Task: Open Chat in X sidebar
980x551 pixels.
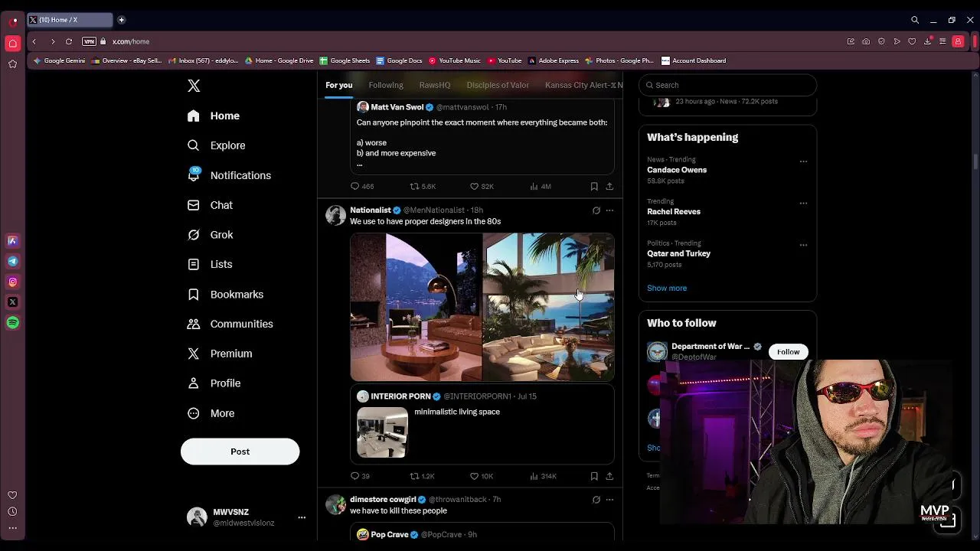Action: click(x=211, y=205)
